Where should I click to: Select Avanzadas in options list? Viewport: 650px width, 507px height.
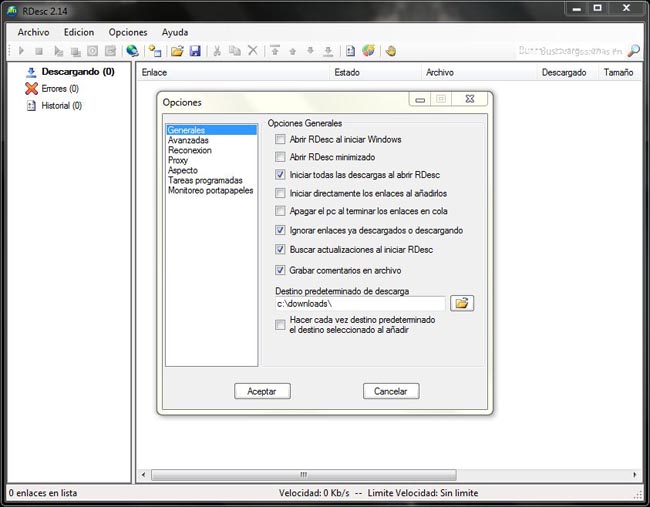189,141
